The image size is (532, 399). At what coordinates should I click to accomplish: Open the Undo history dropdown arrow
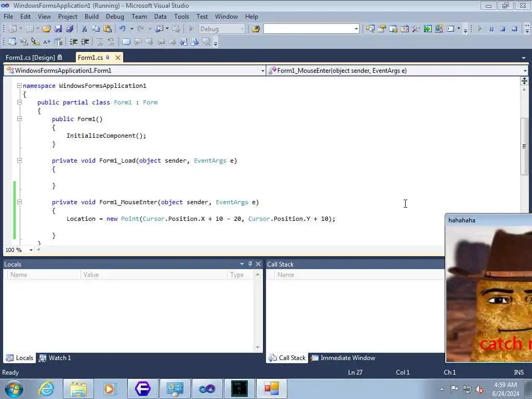(131, 29)
